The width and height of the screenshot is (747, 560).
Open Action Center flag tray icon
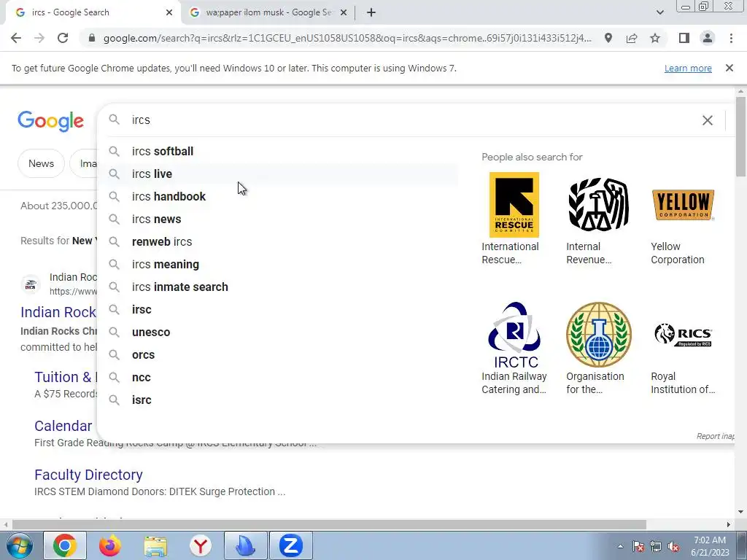(638, 547)
